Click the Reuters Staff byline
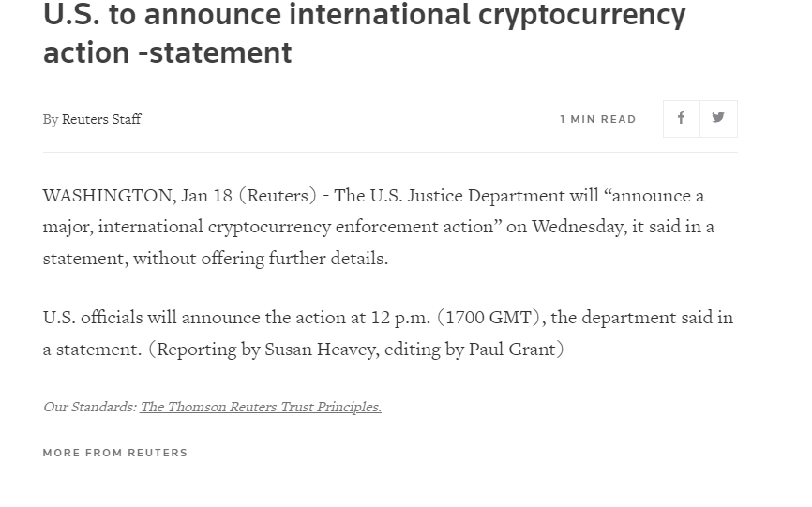The height and width of the screenshot is (507, 812). pyautogui.click(x=101, y=119)
